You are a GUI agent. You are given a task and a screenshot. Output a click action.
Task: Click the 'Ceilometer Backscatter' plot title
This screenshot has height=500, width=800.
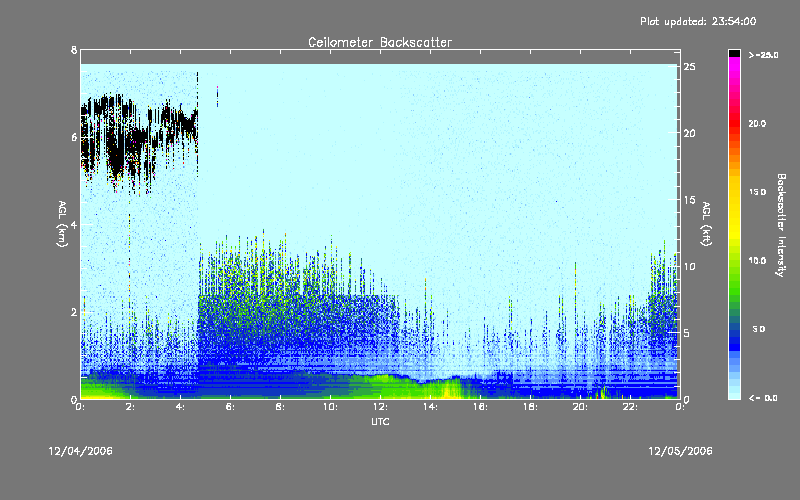(x=380, y=42)
